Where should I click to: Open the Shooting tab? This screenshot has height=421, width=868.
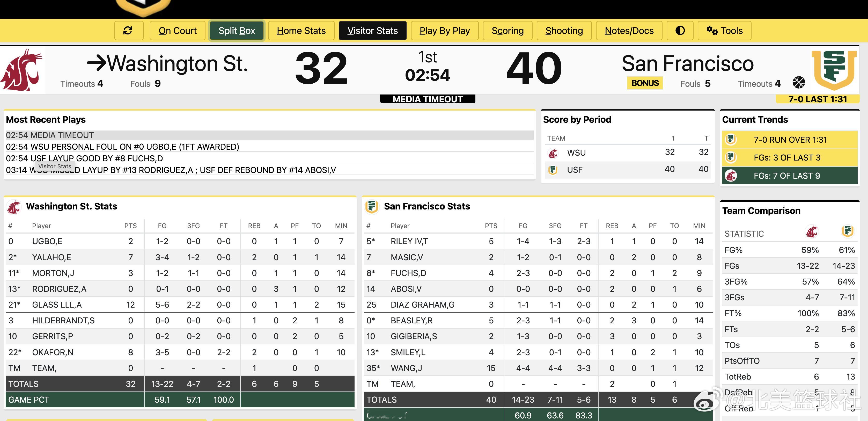pos(564,31)
